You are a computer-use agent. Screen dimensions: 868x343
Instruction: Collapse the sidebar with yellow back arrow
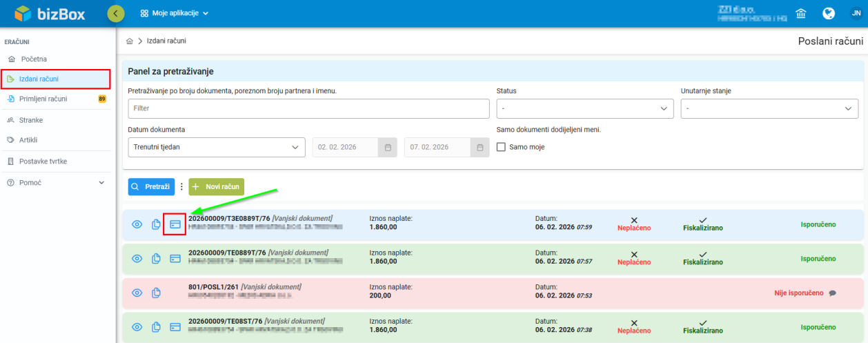point(117,13)
